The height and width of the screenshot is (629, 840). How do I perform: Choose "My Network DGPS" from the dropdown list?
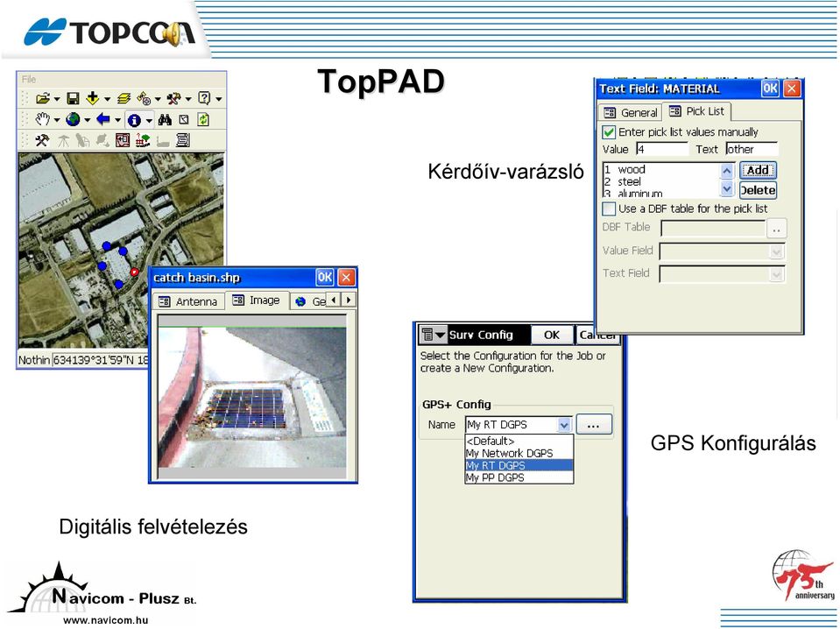pyautogui.click(x=519, y=453)
